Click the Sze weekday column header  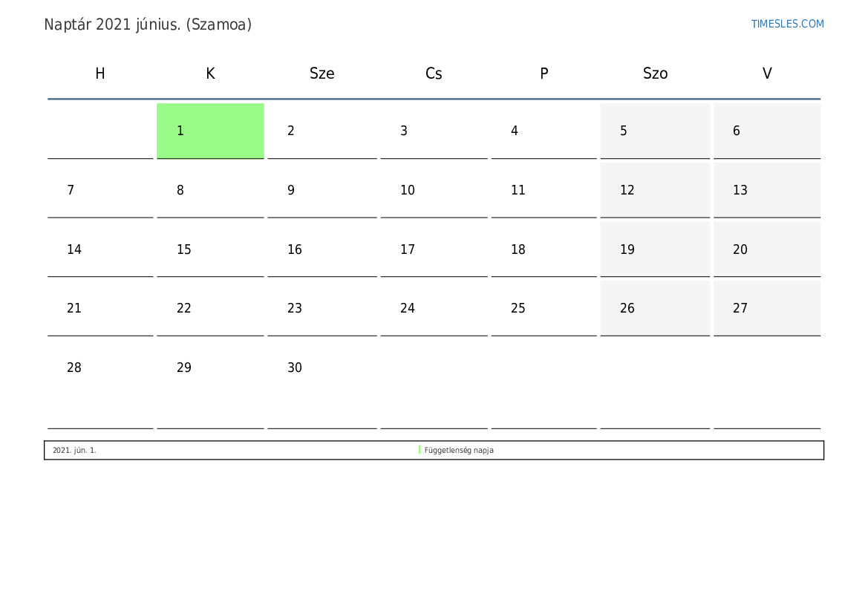click(322, 74)
